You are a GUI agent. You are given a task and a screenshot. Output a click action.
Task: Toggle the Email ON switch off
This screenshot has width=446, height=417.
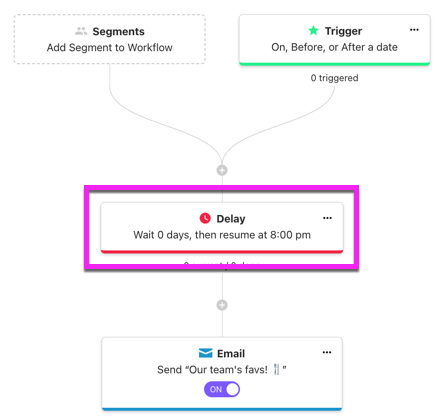pos(222,389)
